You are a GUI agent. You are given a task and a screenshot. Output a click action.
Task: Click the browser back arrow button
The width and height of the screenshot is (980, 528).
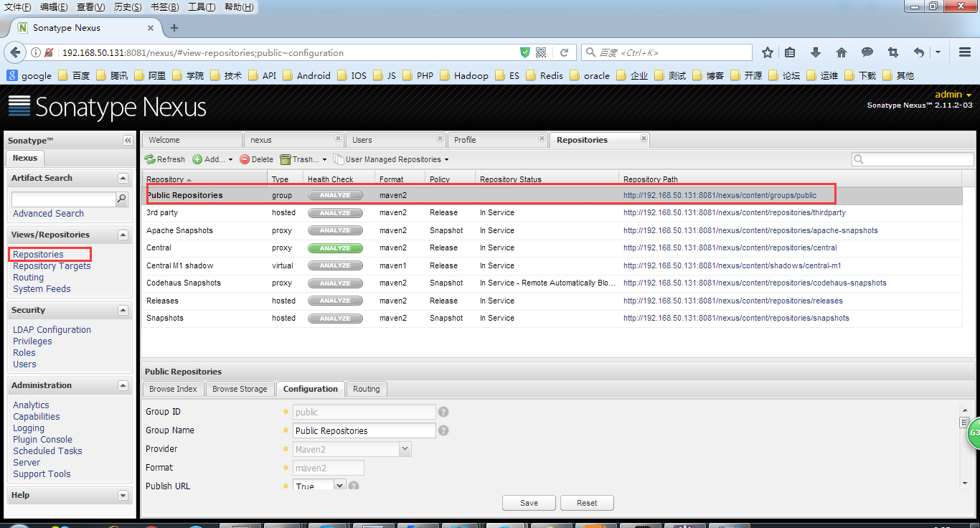tap(14, 52)
